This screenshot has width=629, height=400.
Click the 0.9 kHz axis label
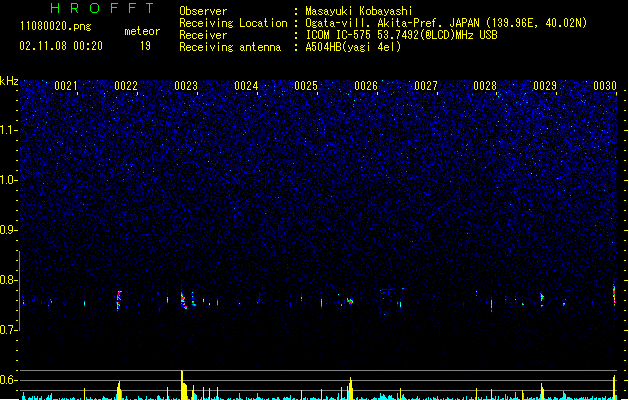(x=8, y=230)
